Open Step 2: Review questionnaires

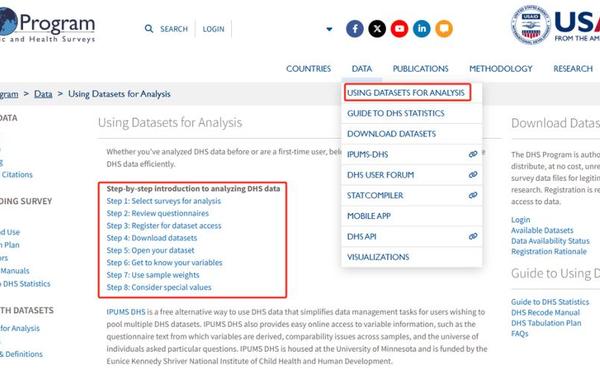tap(158, 213)
